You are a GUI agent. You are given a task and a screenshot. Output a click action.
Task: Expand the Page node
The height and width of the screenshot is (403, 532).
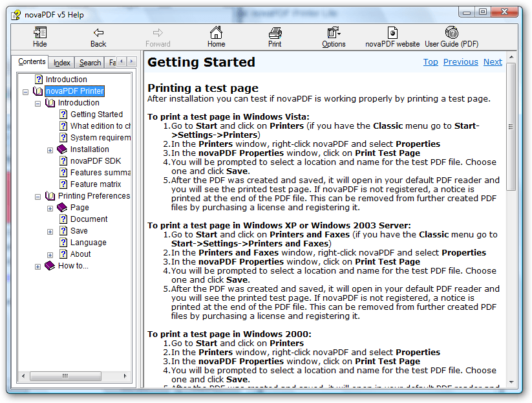point(50,208)
